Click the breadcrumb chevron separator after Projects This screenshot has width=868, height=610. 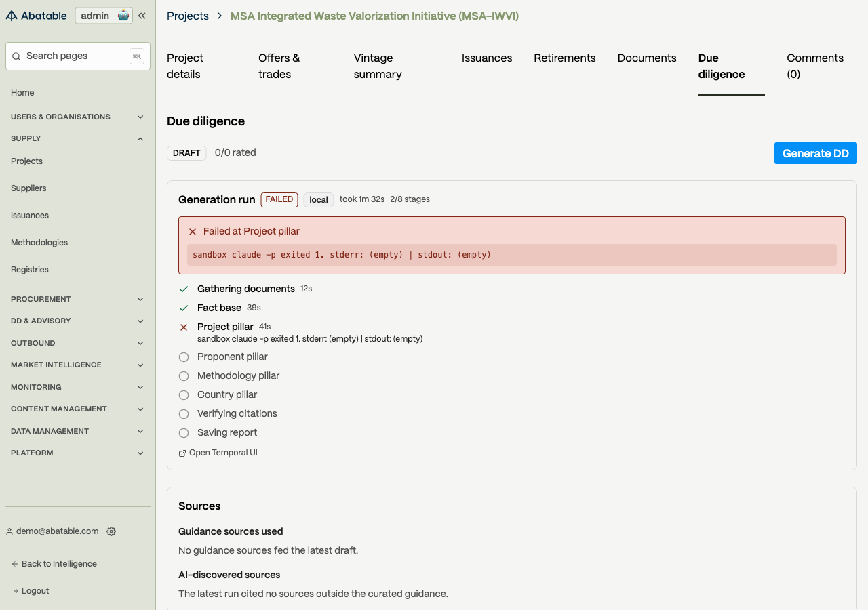(x=220, y=16)
